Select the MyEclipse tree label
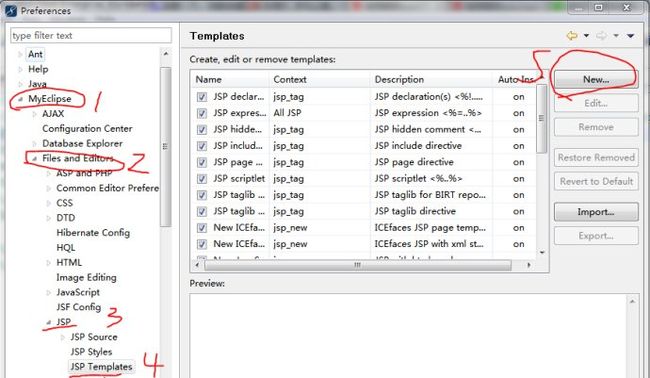The height and width of the screenshot is (378, 650). tap(50, 99)
